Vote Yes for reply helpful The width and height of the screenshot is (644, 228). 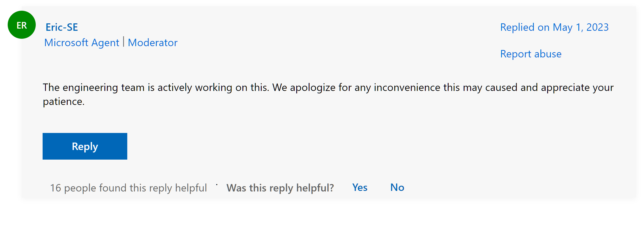pos(360,187)
